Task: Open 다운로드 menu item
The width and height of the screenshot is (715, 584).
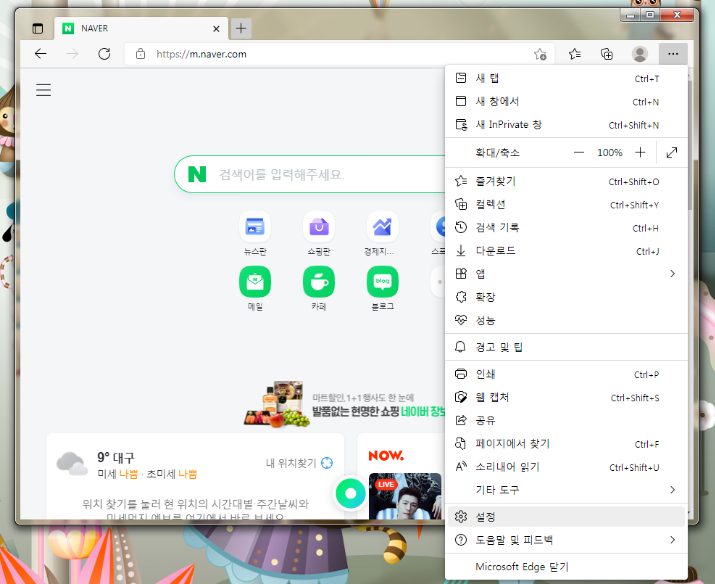Action: pyautogui.click(x=566, y=251)
